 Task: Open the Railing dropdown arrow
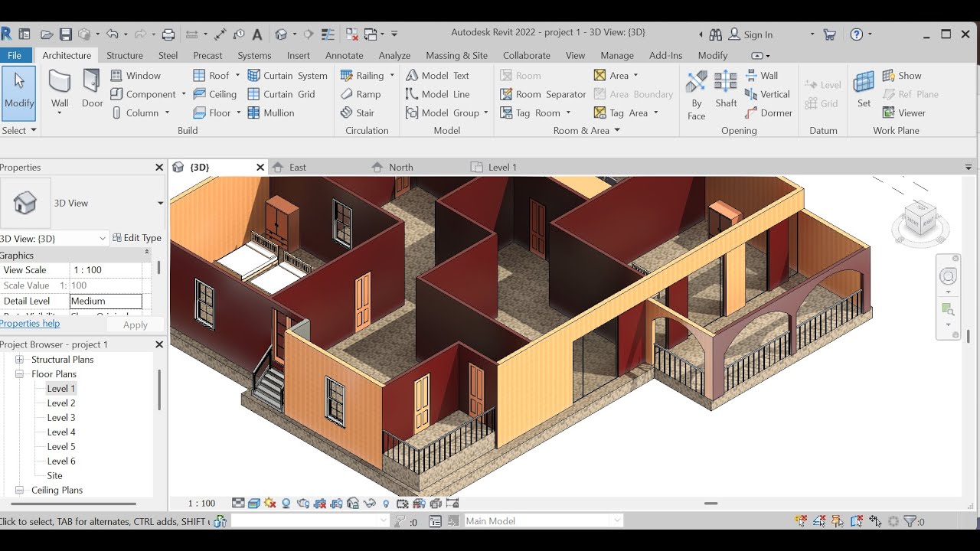(x=392, y=76)
